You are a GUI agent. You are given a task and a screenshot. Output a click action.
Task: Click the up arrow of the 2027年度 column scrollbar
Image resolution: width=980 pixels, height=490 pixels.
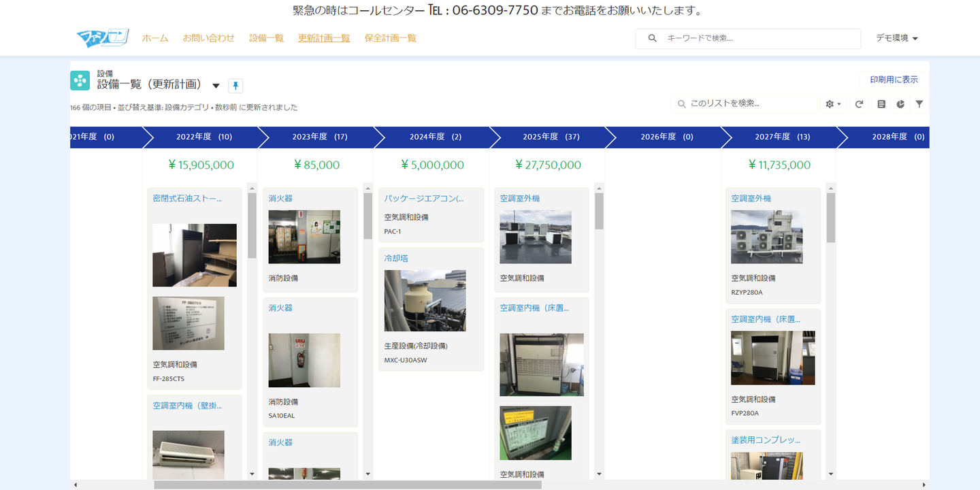coord(831,188)
